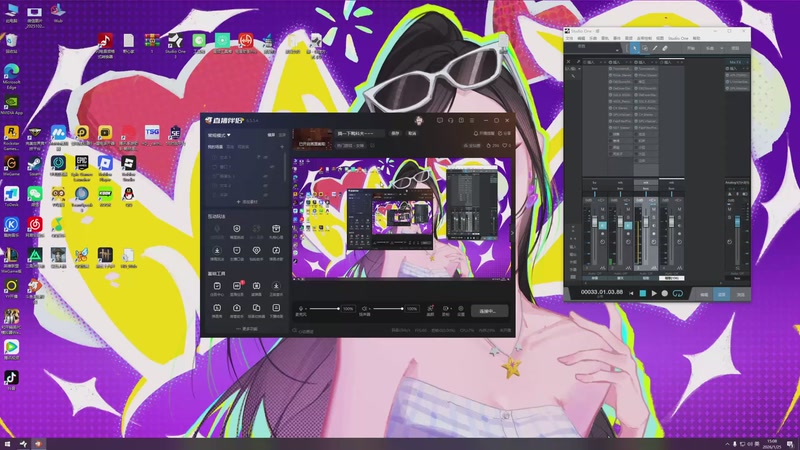The height and width of the screenshot is (450, 800).
Task: Mute mixer channel 4 in Studio One
Action: [x=679, y=209]
